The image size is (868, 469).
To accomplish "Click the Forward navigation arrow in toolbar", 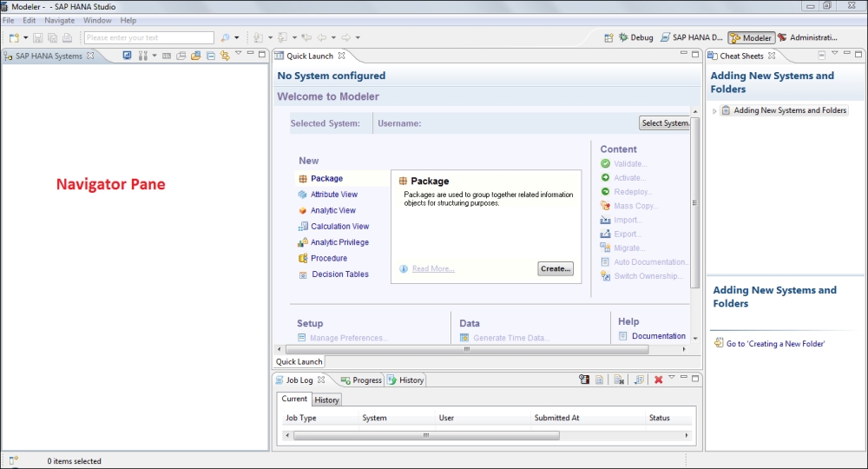I will tap(346, 37).
